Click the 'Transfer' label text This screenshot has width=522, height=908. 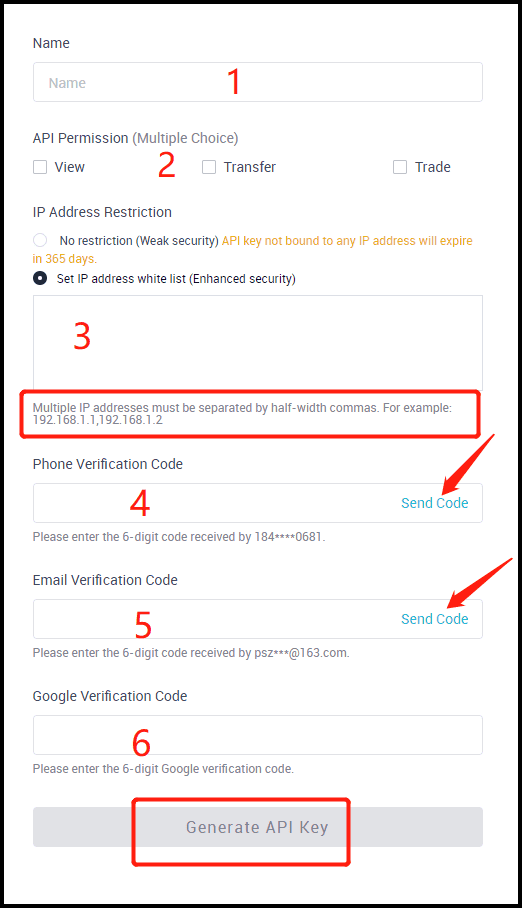[x=250, y=167]
